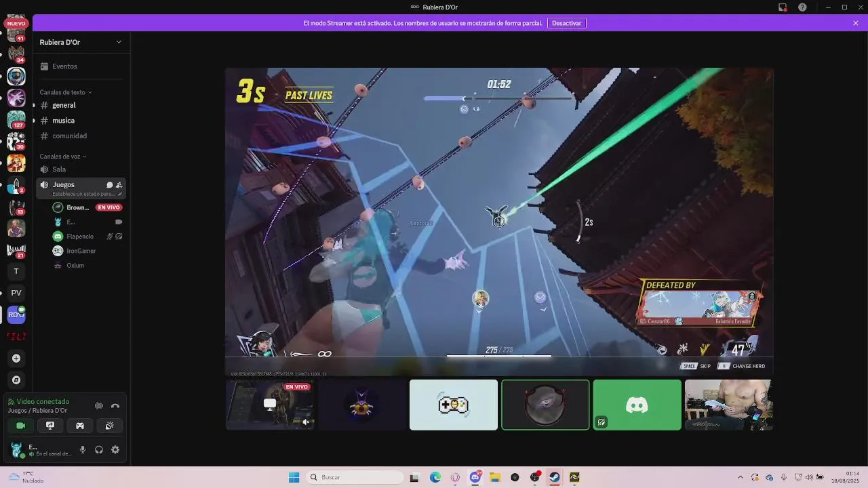This screenshot has width=868, height=488.
Task: Set the voice channel status 'Establece un estado para...'
Action: pyautogui.click(x=87, y=194)
